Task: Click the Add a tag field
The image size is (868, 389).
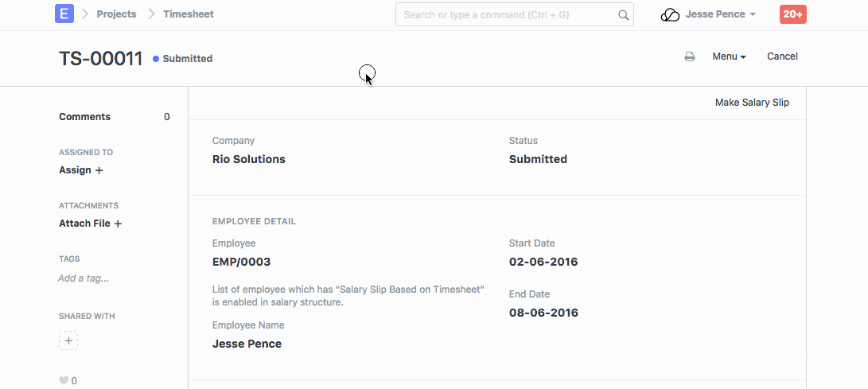Action: click(x=84, y=278)
